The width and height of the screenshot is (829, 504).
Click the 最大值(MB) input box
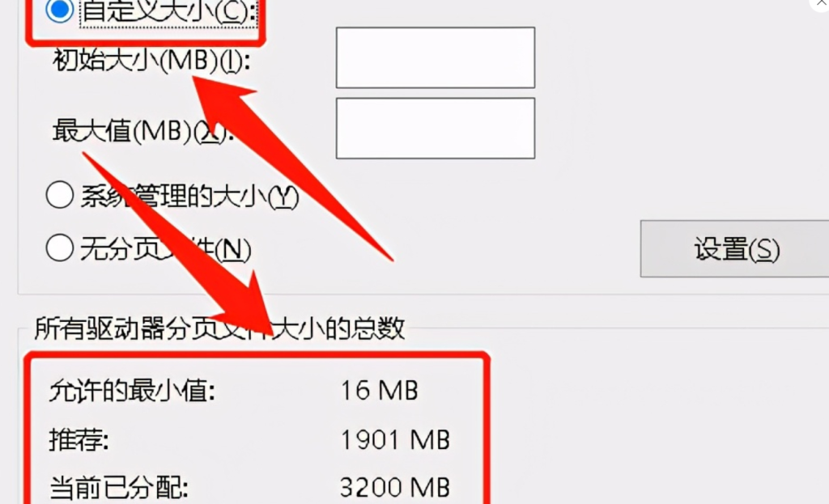[x=435, y=128]
